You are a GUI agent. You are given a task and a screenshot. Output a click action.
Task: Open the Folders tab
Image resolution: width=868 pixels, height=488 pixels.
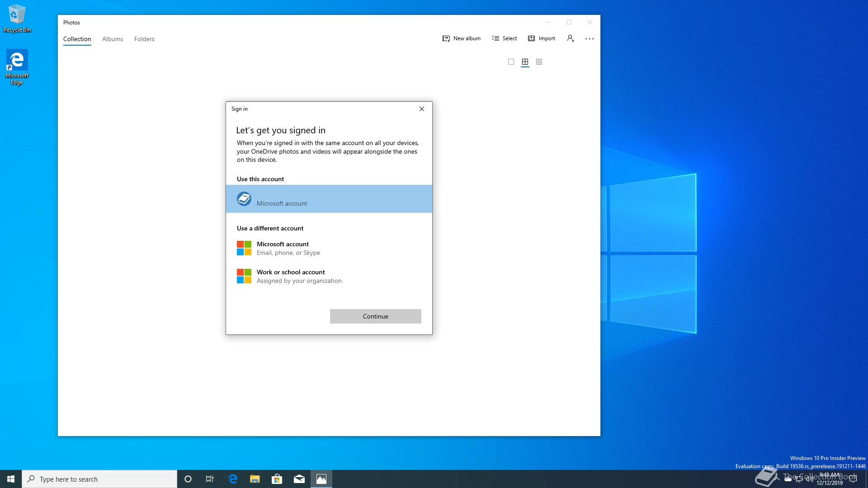(144, 39)
